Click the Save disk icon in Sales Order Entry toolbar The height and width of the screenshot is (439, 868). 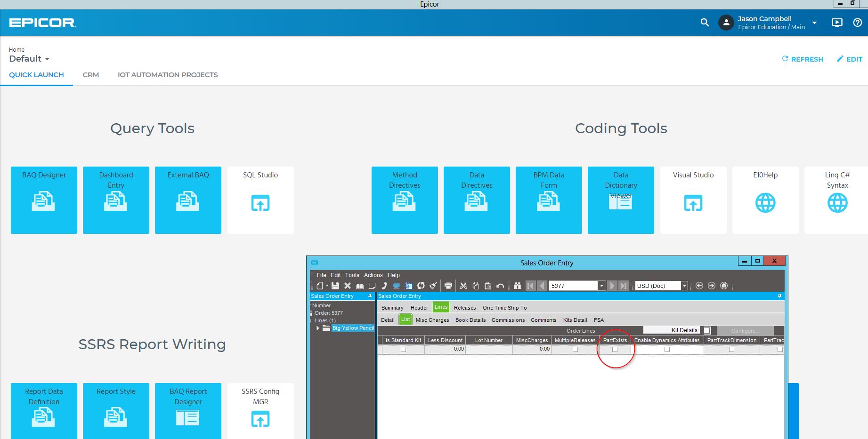(335, 286)
